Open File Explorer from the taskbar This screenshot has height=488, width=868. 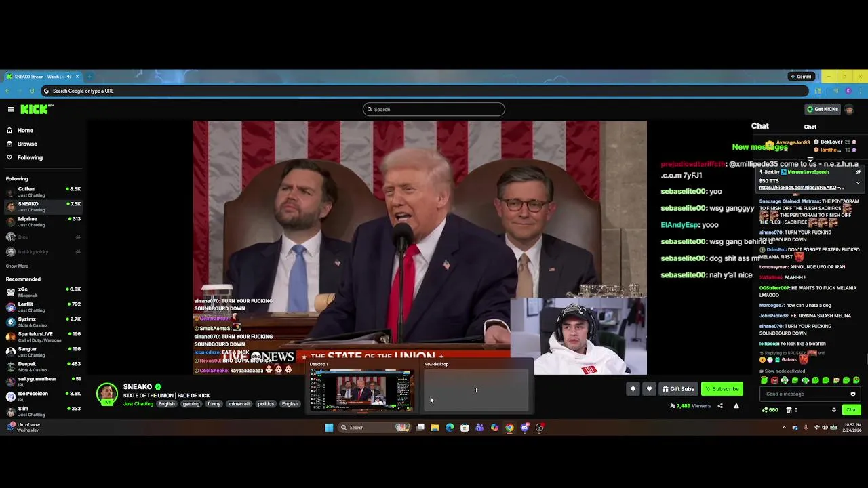pos(435,428)
